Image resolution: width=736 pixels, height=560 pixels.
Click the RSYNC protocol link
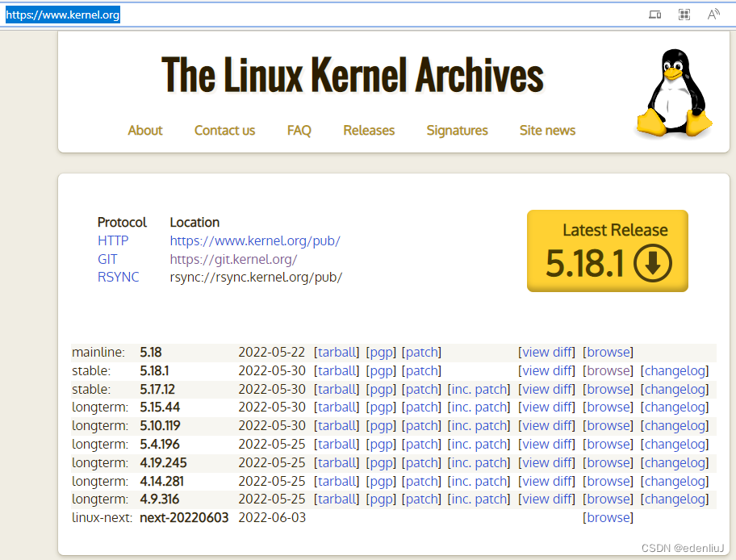click(x=118, y=277)
